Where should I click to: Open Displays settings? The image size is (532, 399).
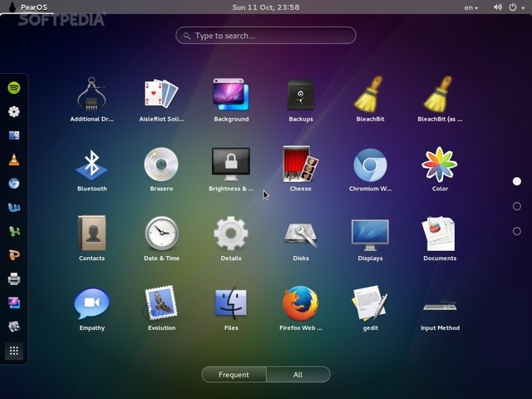(x=370, y=239)
